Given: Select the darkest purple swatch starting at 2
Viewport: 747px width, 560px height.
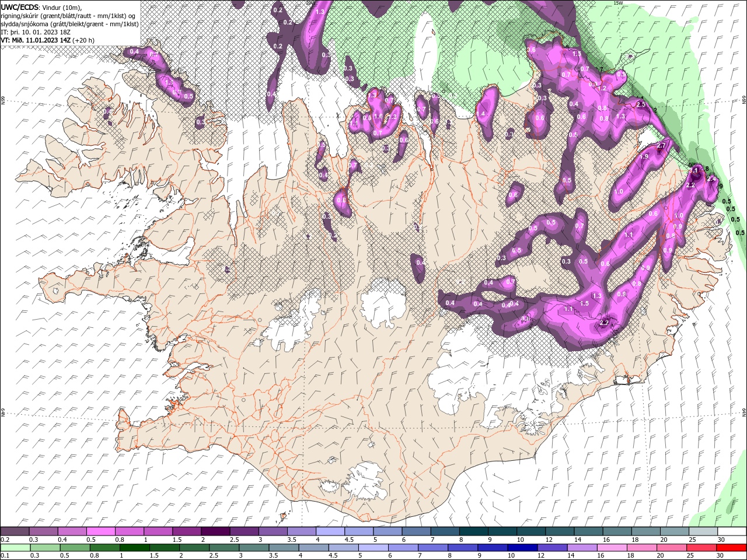Looking at the screenshot, I should [215, 531].
